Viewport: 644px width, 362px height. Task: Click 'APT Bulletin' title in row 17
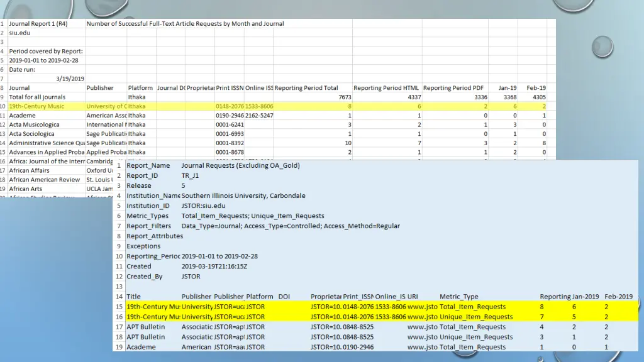(146, 327)
